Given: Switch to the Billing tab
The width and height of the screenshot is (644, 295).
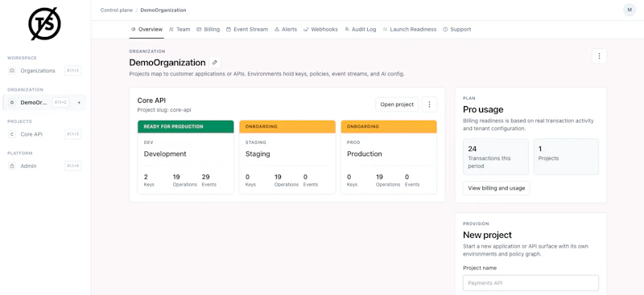Looking at the screenshot, I should click(x=208, y=30).
